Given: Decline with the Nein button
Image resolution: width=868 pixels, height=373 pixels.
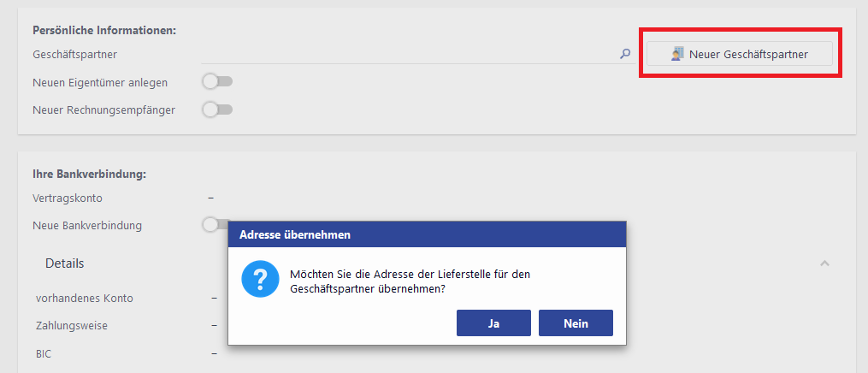Looking at the screenshot, I should coord(576,323).
